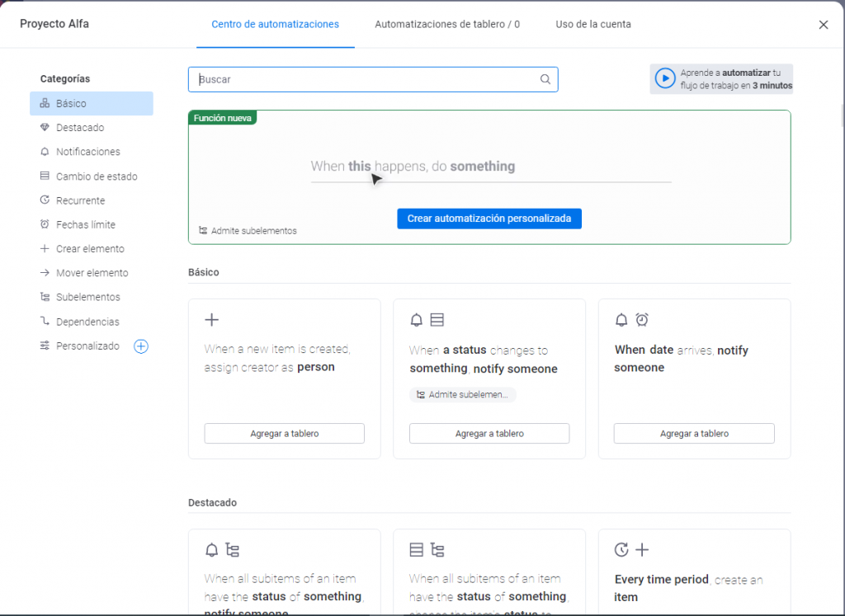Select the Destacado diamond icon
This screenshot has height=616, width=845.
click(45, 128)
